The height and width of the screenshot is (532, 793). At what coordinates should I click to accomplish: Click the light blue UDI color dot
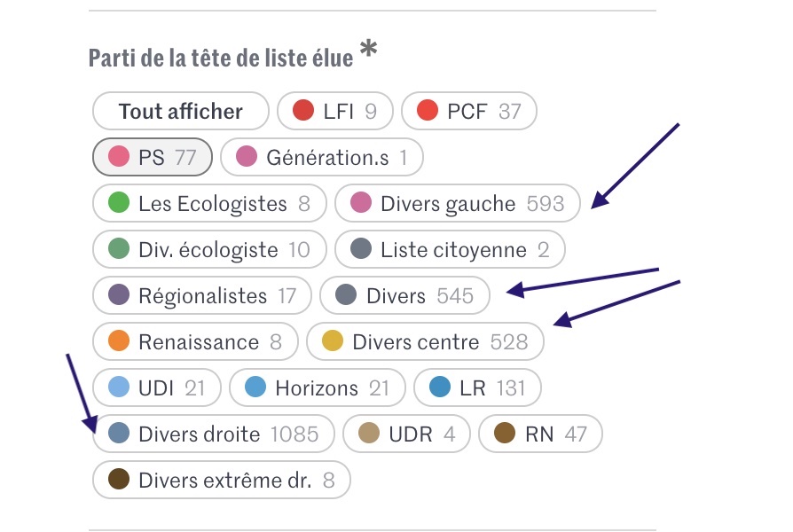[116, 387]
